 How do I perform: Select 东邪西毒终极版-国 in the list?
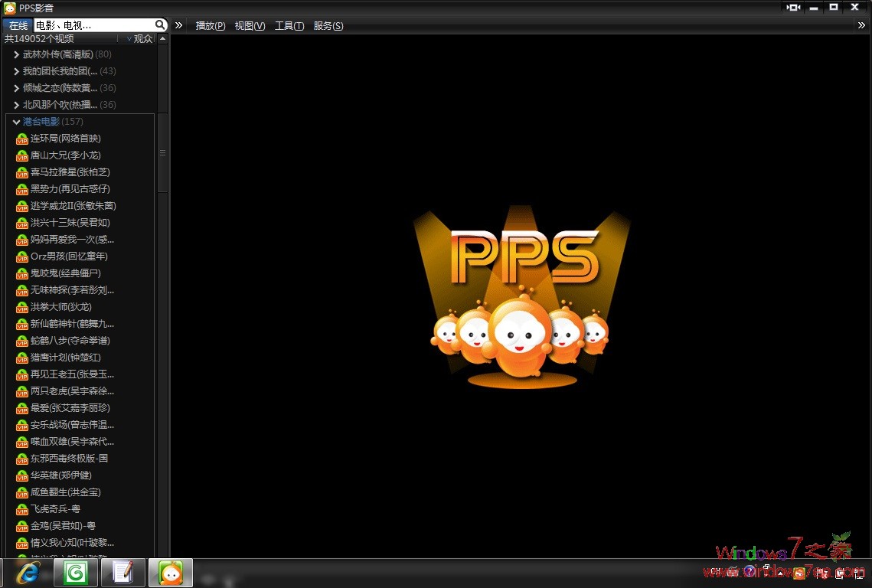[69, 459]
